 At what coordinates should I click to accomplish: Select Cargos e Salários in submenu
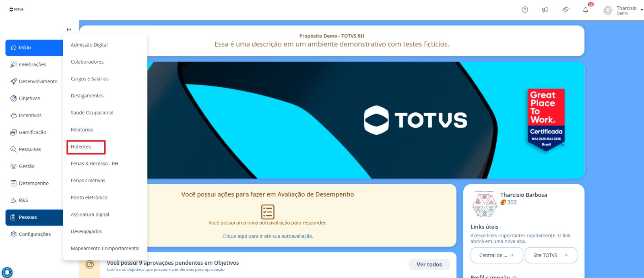90,79
